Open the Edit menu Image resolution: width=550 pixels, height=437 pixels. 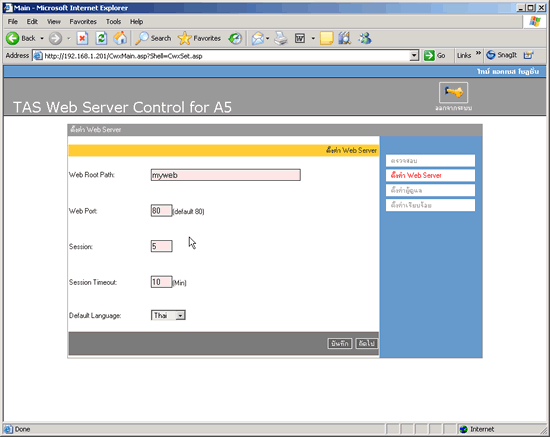pyautogui.click(x=32, y=22)
